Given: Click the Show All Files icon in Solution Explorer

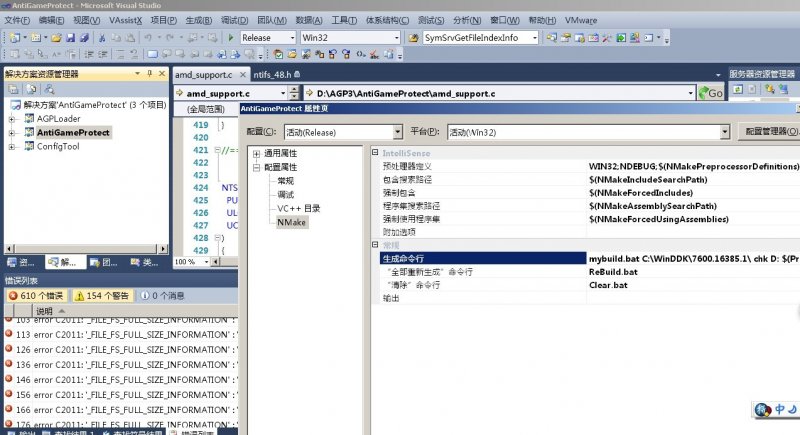Looking at the screenshot, I should click(31, 89).
